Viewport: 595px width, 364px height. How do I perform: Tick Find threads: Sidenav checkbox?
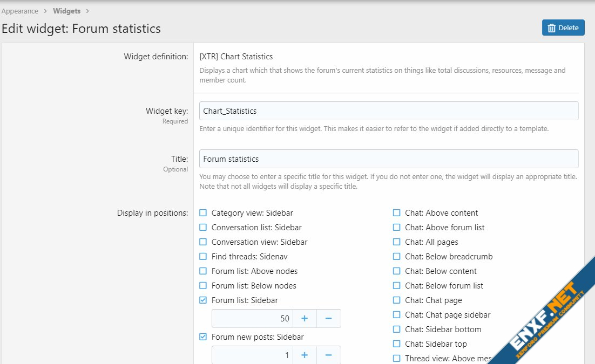[203, 257]
